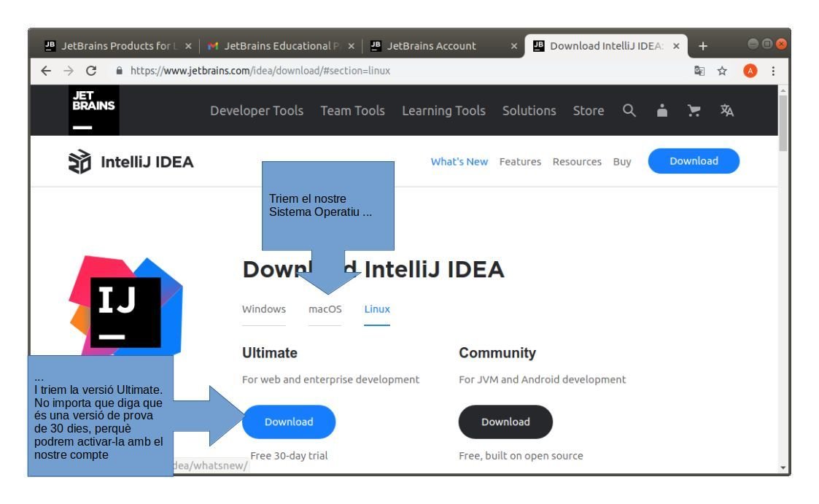Click the scrollbar down arrow
Viewport: 819px width, 504px height.
click(783, 468)
